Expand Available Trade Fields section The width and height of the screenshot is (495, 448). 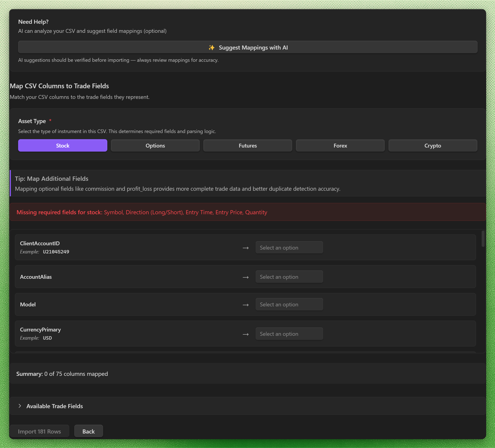coord(247,406)
